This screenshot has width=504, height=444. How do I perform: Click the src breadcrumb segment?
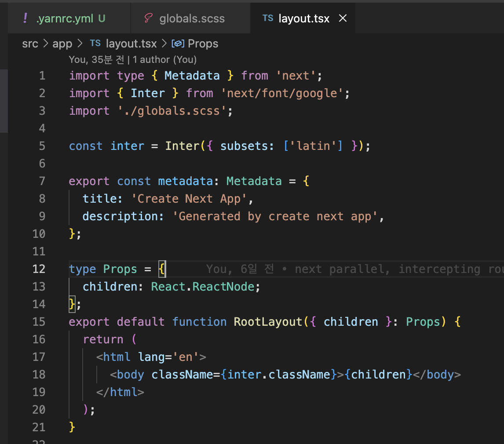(x=30, y=44)
